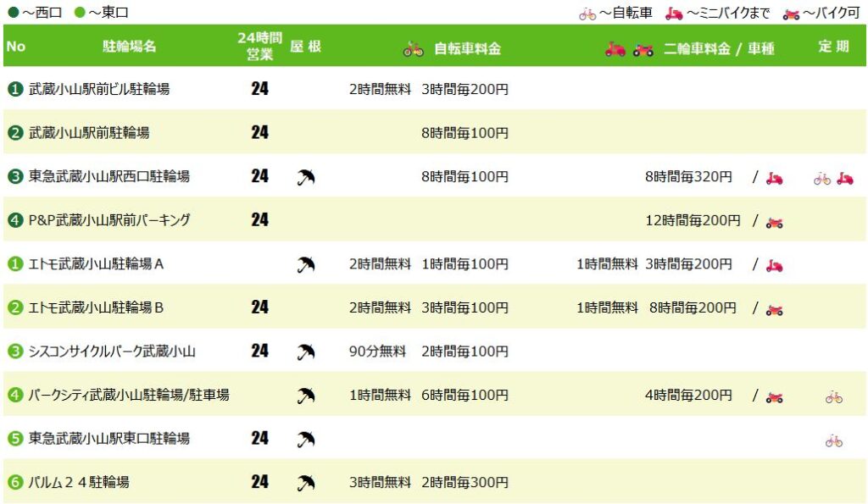This screenshot has height=504, width=868.
Task: Click the 90分無料 free period text
Action: click(x=378, y=351)
